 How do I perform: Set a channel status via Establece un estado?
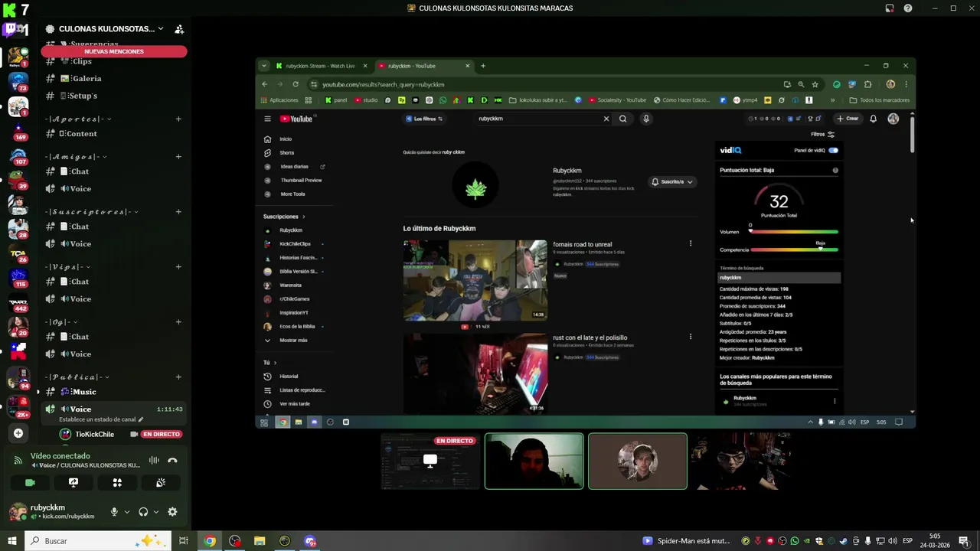click(101, 419)
